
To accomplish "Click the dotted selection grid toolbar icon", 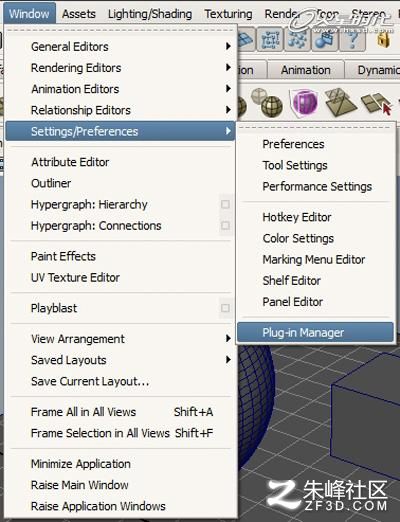I will click(270, 40).
